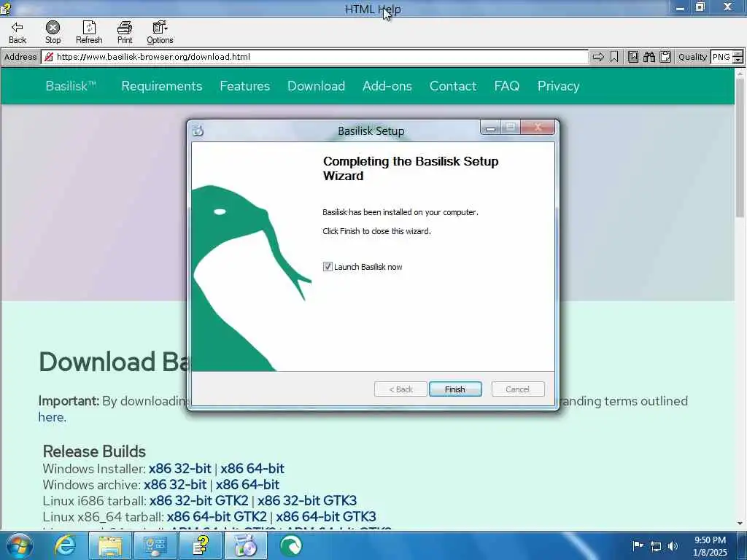Open the FAQ navigation item
The width and height of the screenshot is (747, 560).
507,86
